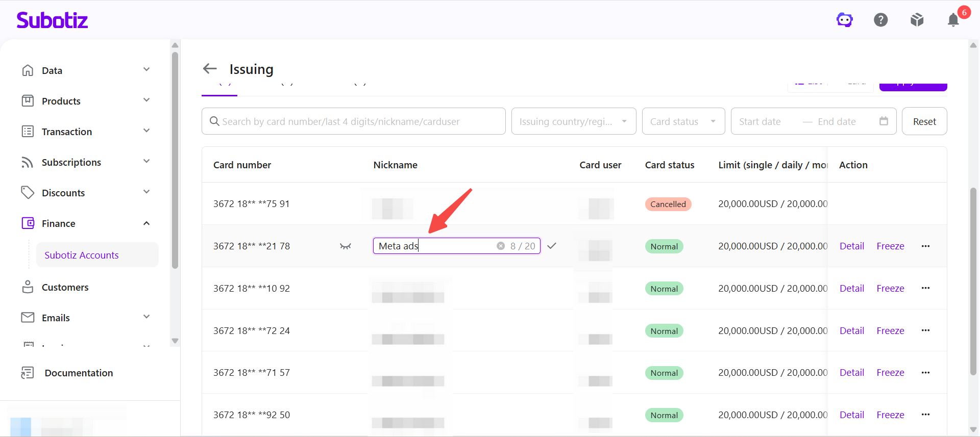Expand the Transaction menu chevron
The height and width of the screenshot is (437, 980).
(x=146, y=131)
